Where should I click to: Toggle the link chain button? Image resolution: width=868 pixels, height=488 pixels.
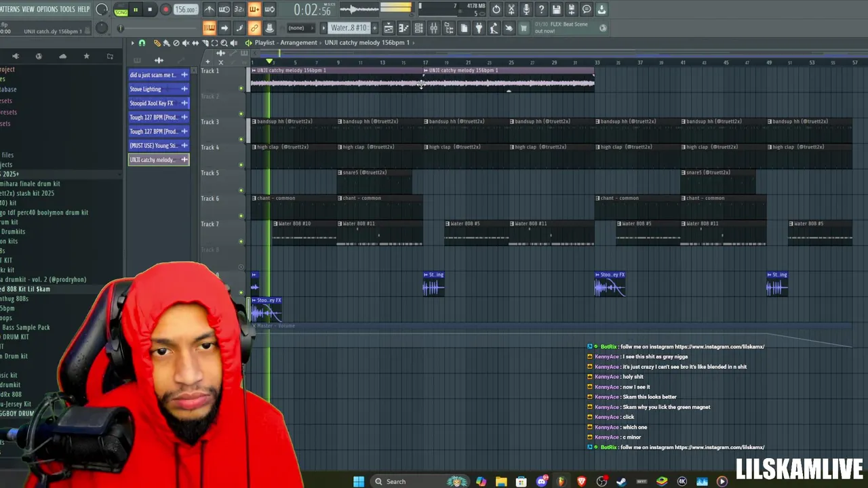[254, 28]
